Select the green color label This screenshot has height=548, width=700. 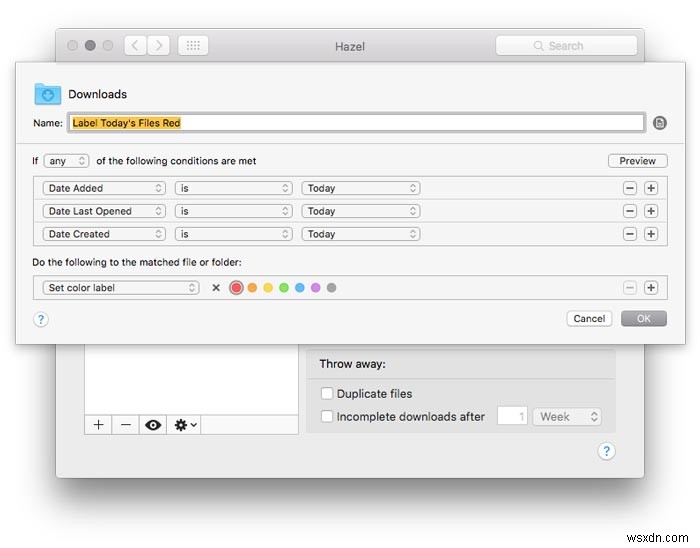(284, 288)
